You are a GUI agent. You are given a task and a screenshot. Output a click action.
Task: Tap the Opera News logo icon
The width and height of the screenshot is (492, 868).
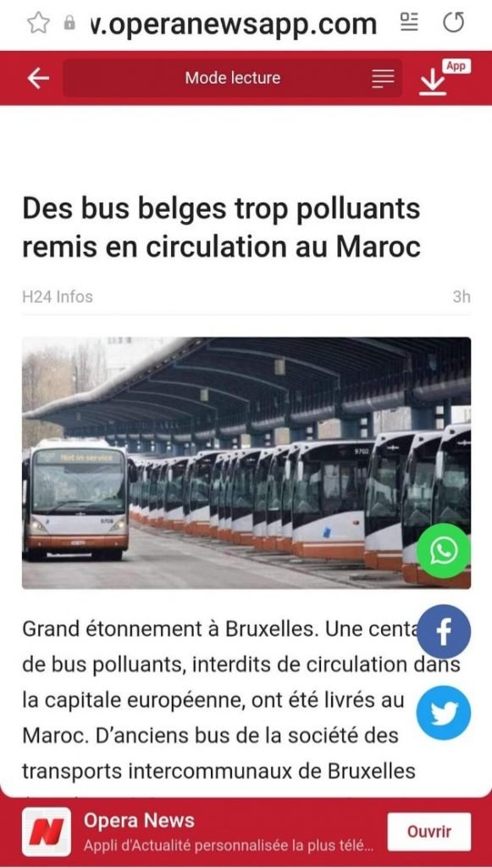47,832
